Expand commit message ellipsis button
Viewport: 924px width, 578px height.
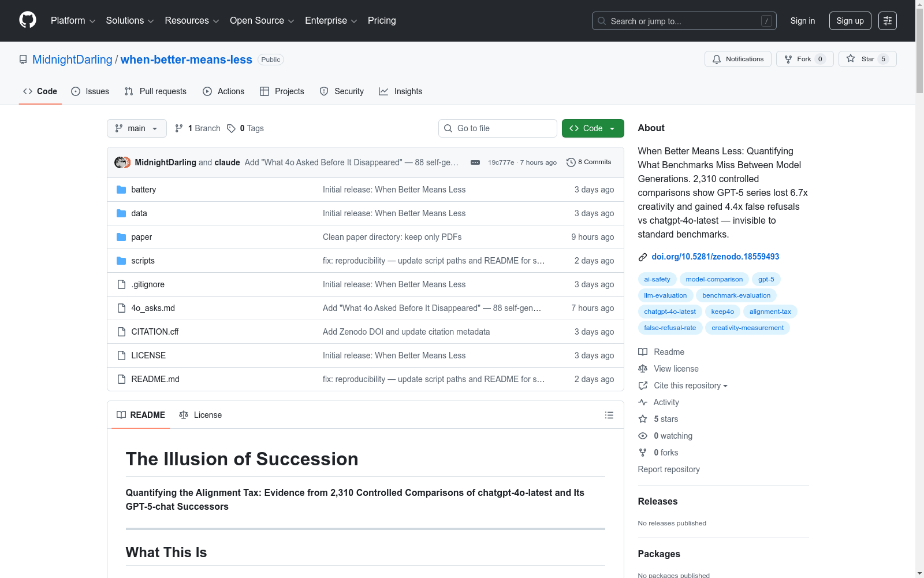[x=475, y=162]
